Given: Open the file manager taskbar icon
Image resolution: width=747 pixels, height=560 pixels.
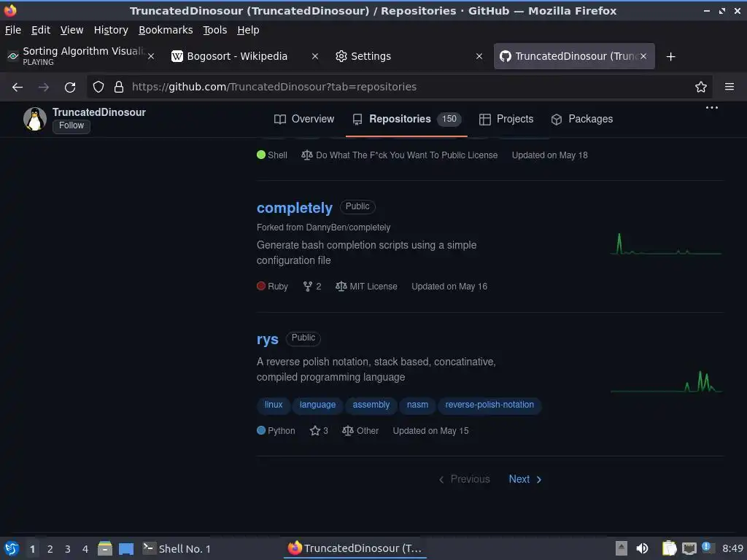Looking at the screenshot, I should click(x=105, y=548).
